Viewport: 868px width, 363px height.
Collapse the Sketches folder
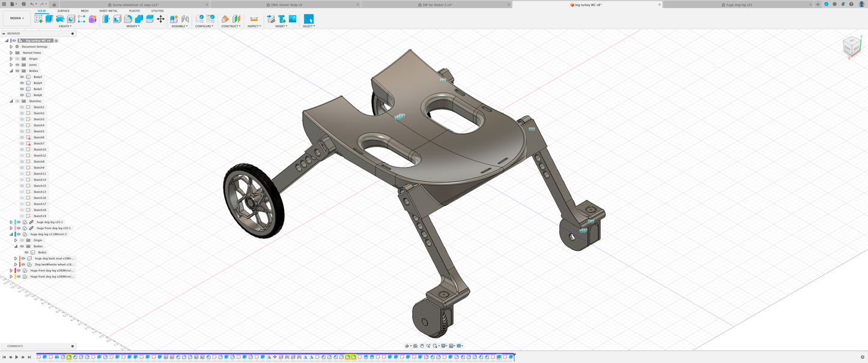(x=11, y=101)
